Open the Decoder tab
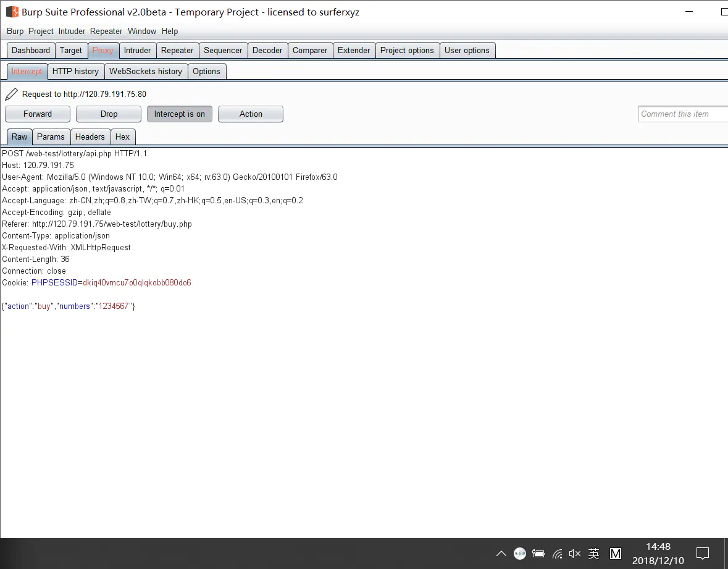 point(267,50)
